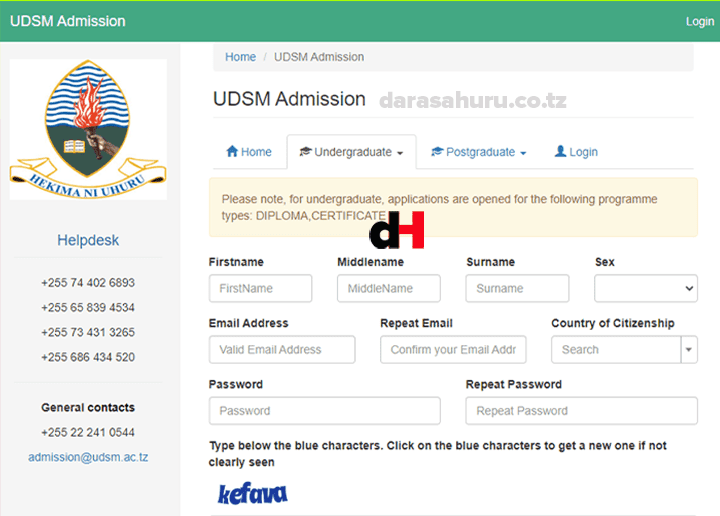
Task: Select phone number +255 686 434 520
Action: 88,357
